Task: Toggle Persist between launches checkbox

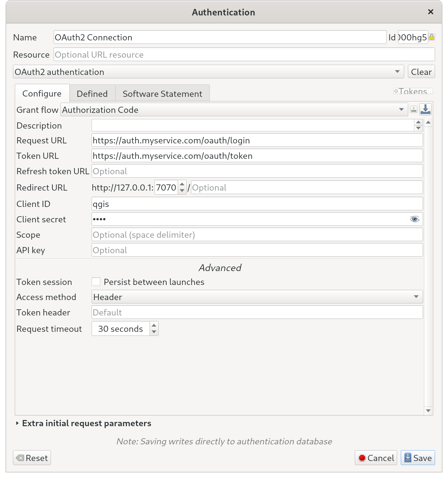Action: pos(96,282)
